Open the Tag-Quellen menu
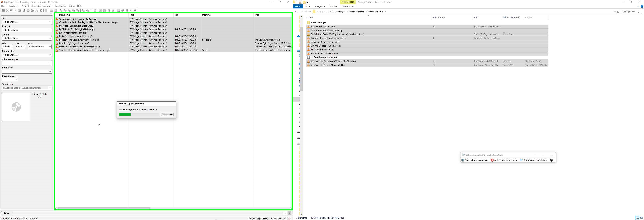 click(61, 6)
